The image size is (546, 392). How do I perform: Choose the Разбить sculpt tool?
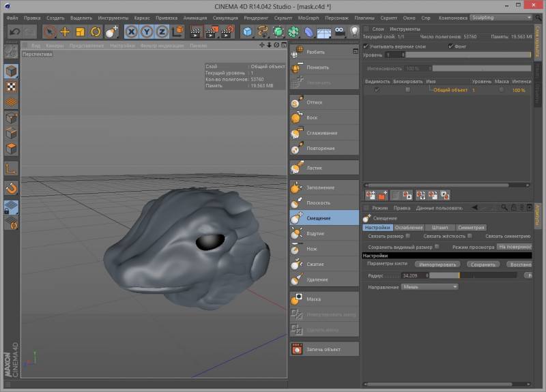coord(324,52)
